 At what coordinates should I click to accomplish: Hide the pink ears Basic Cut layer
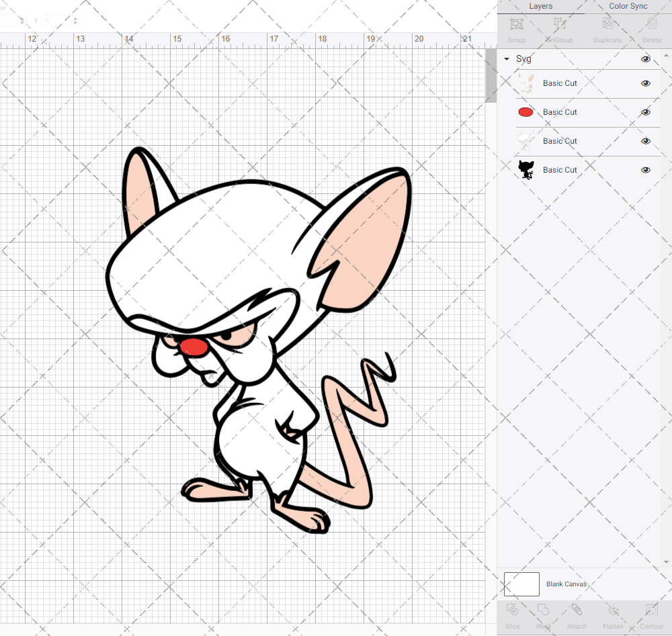(645, 83)
